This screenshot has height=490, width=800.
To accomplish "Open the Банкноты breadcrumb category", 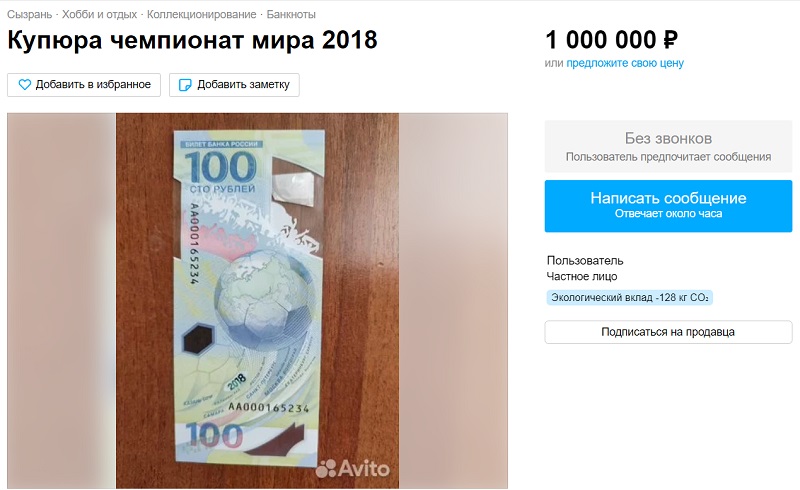I will tap(291, 14).
